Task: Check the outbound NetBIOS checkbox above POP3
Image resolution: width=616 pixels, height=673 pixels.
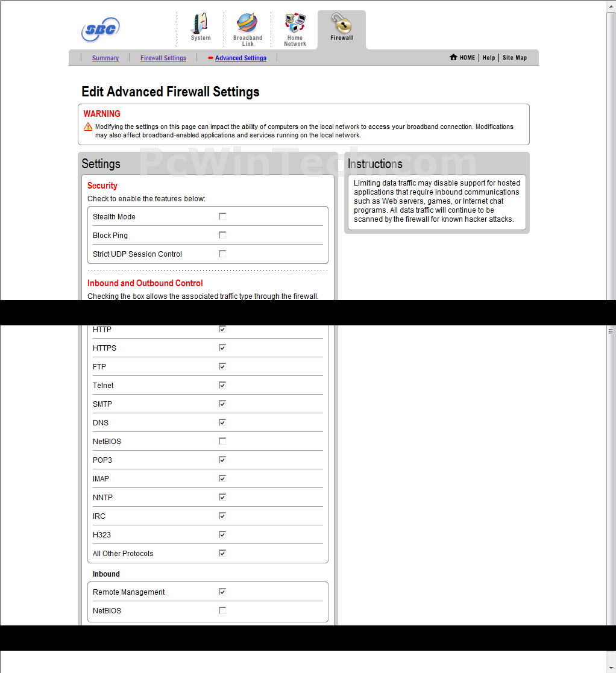Action: 222,441
